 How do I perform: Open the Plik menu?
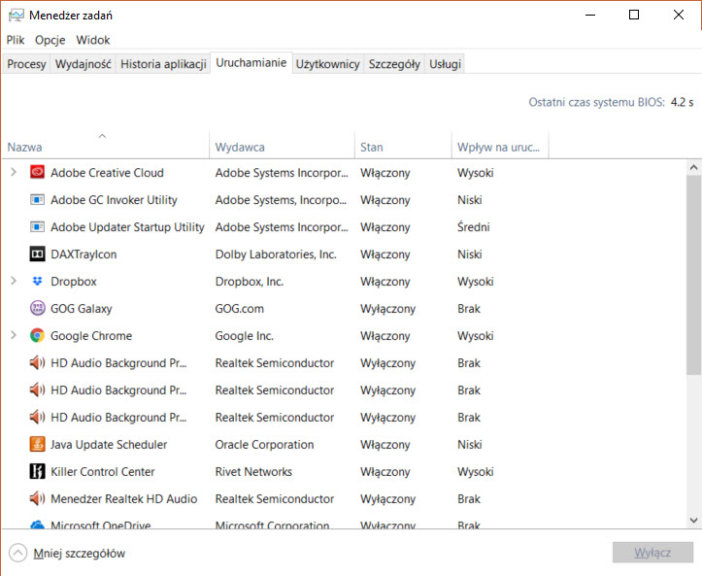(15, 40)
